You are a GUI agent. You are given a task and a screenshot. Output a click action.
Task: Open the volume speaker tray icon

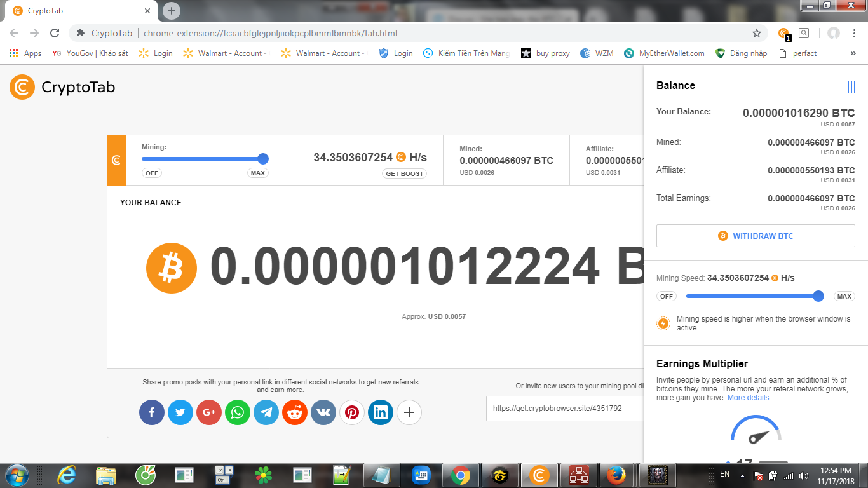click(803, 475)
